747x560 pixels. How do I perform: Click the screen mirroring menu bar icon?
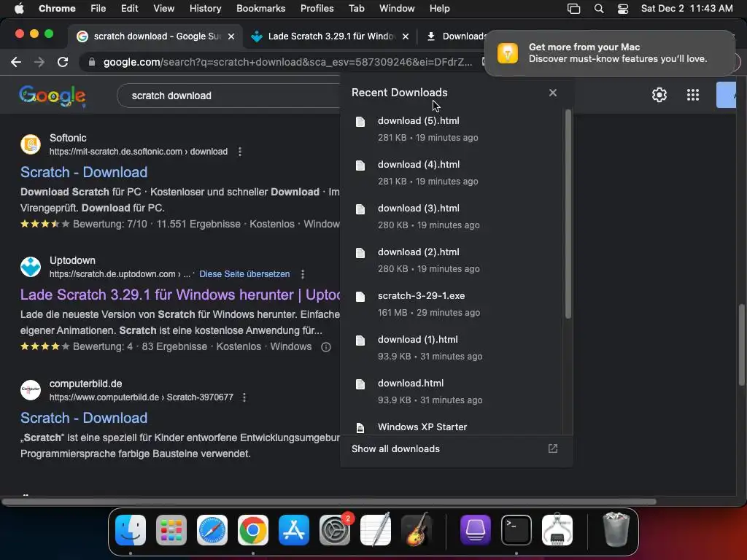click(x=573, y=9)
